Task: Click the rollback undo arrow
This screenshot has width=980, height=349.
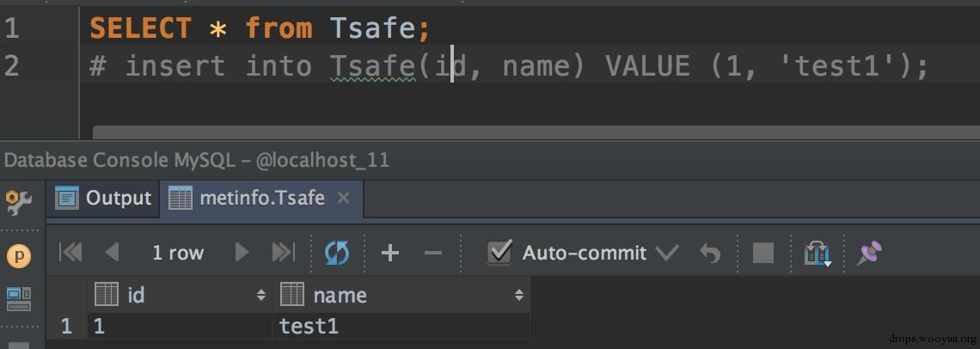Action: (710, 252)
